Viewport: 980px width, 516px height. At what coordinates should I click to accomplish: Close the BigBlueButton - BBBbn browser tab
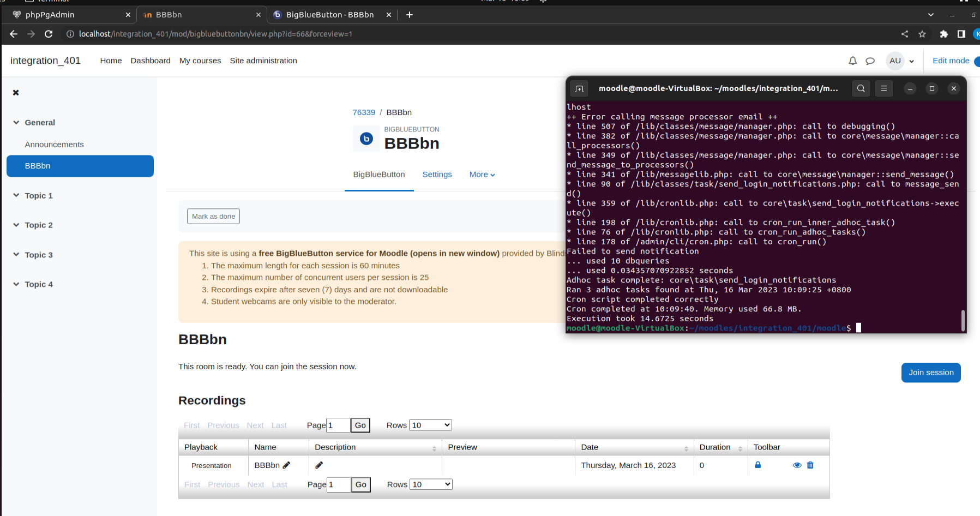point(389,15)
